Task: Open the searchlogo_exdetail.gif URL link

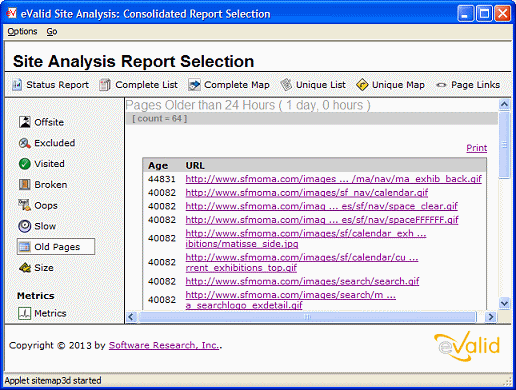Action: point(290,300)
